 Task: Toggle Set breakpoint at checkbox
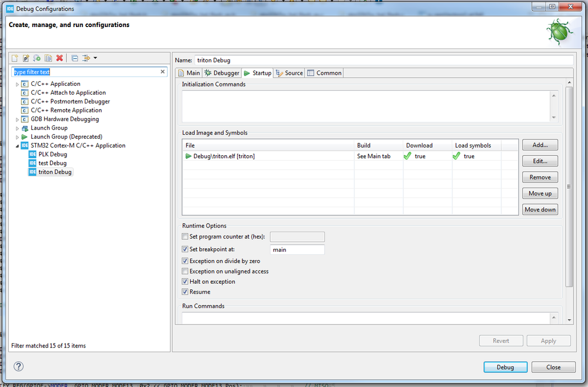click(x=185, y=249)
